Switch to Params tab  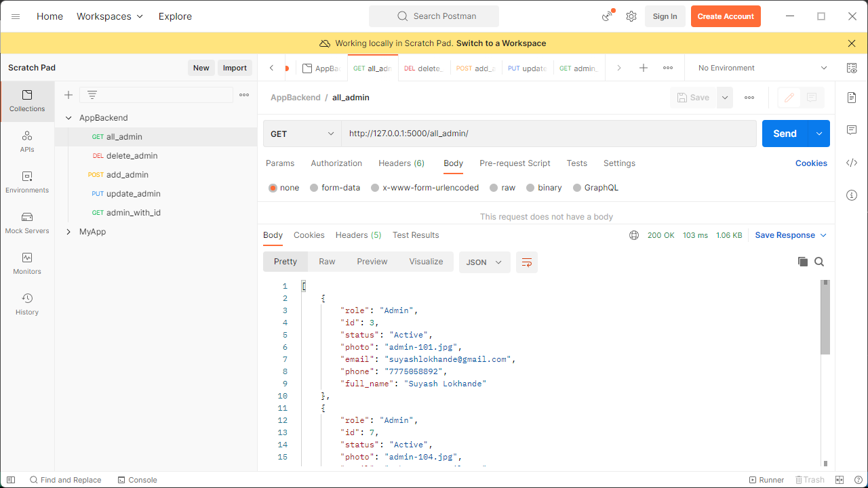280,163
